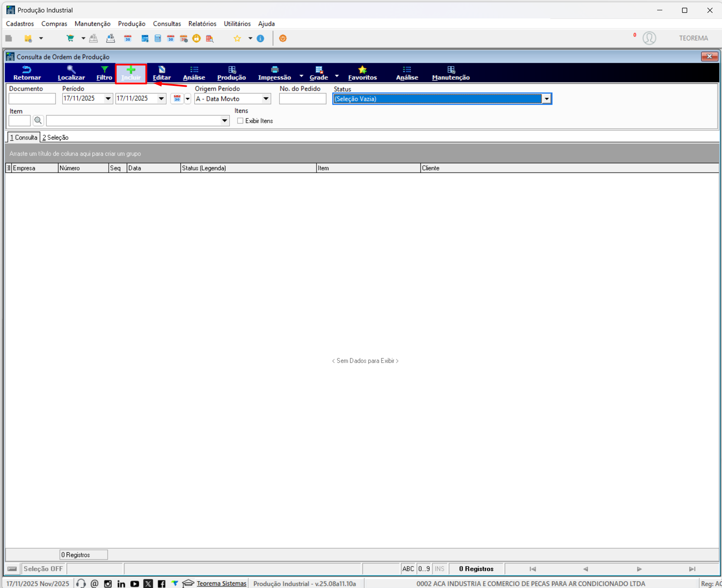722x588 pixels.
Task: Click the Produção toolbar button
Action: 232,73
